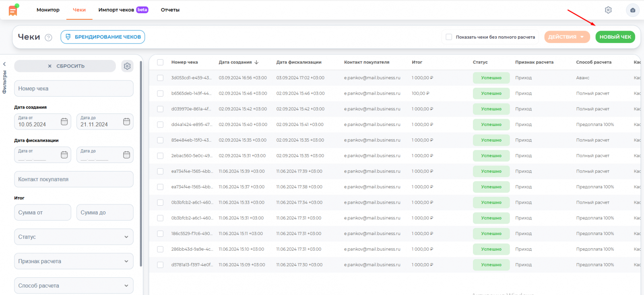Open user profile avatar icon

[632, 10]
